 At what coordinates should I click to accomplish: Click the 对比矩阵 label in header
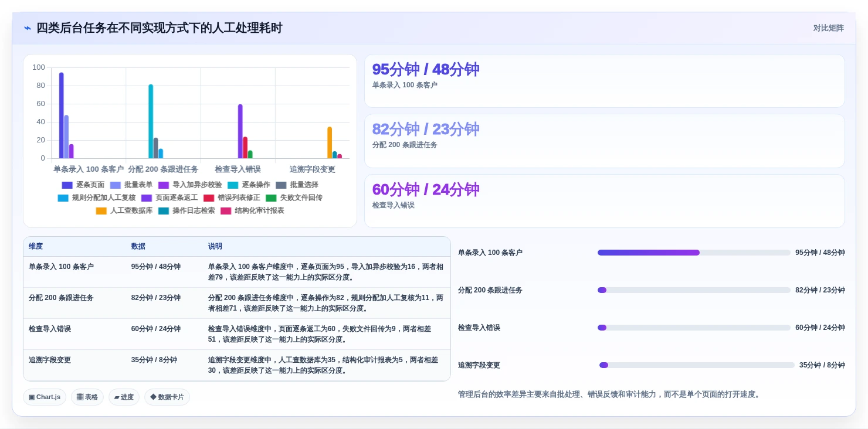pyautogui.click(x=828, y=28)
